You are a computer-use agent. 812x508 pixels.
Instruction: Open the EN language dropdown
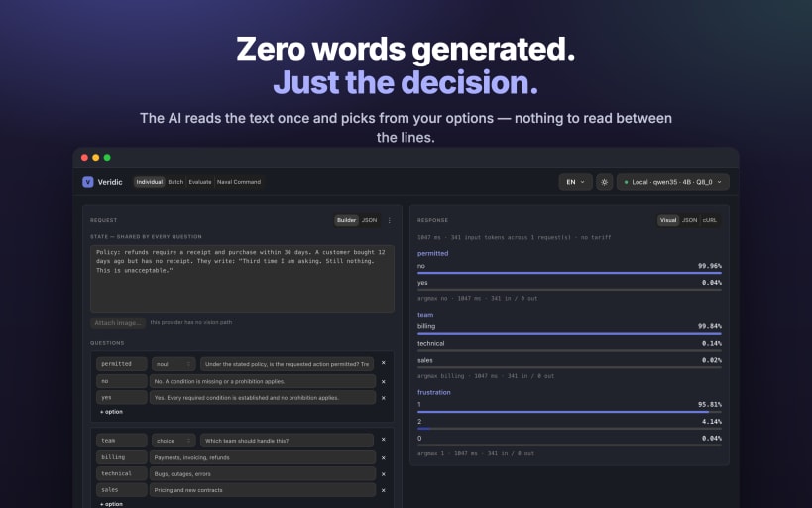tap(575, 182)
